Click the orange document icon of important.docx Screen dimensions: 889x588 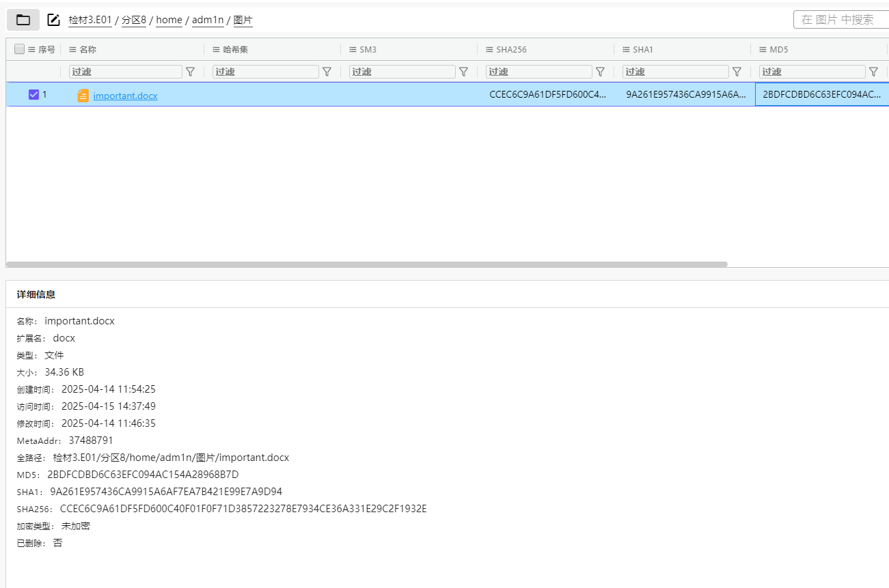click(83, 96)
